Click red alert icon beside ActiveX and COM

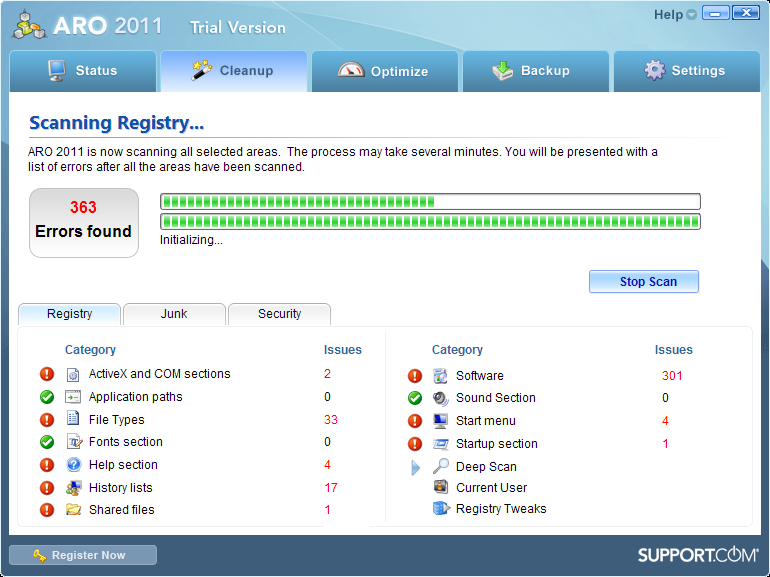[x=47, y=374]
